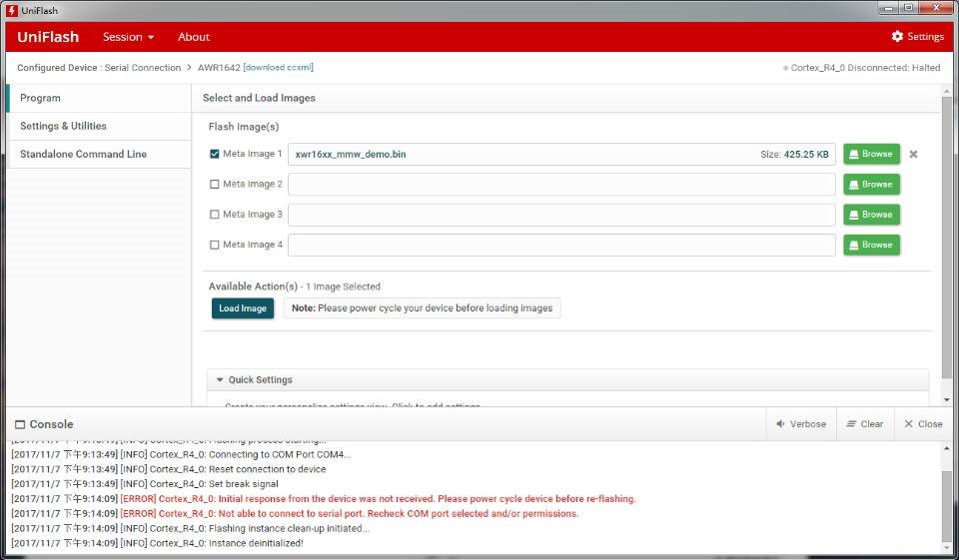Browse for the Meta Image 4 file
The height and width of the screenshot is (560, 959).
[x=871, y=245]
